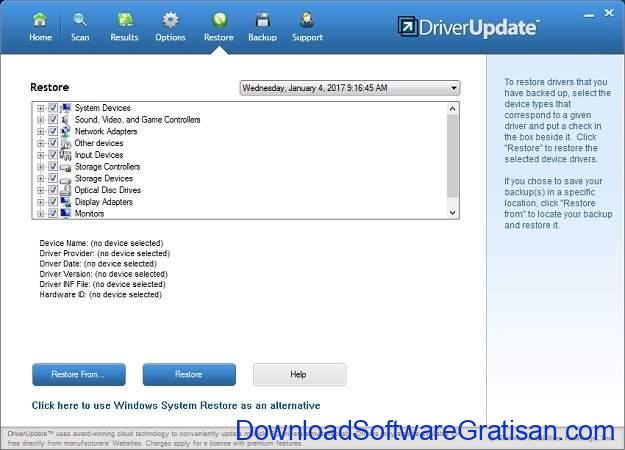Start the Scan magnifier icon

[x=80, y=20]
